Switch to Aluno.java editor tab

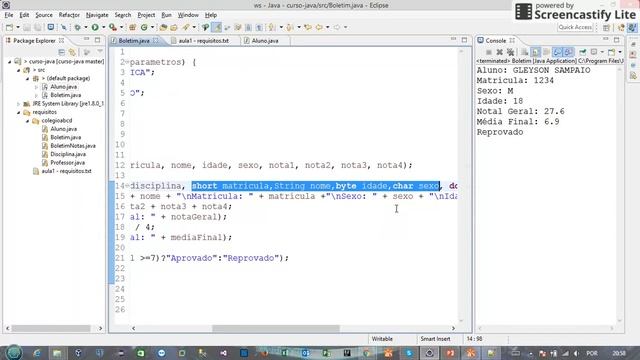pyautogui.click(x=264, y=41)
